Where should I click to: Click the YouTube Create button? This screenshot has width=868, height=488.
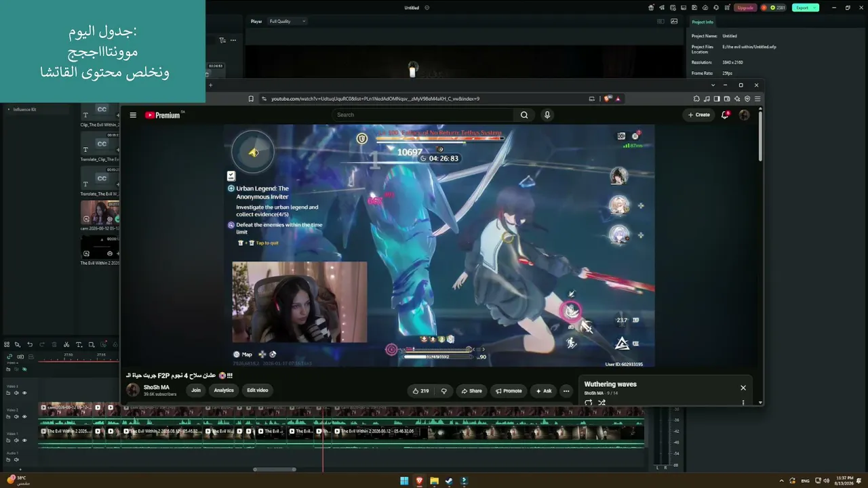coord(698,115)
